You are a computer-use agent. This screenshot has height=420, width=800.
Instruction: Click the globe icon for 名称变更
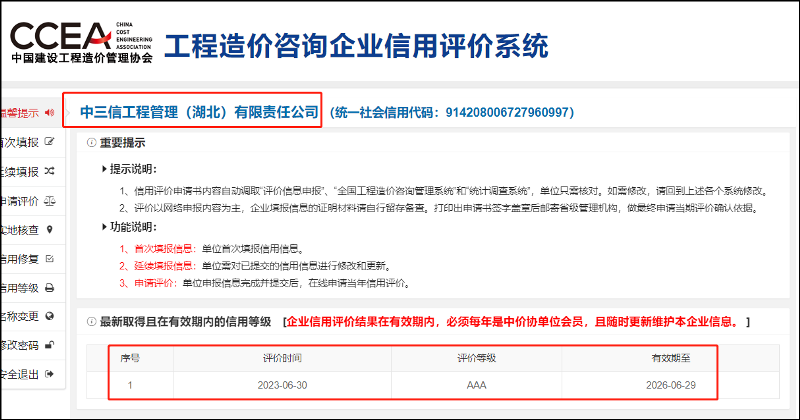(49, 317)
